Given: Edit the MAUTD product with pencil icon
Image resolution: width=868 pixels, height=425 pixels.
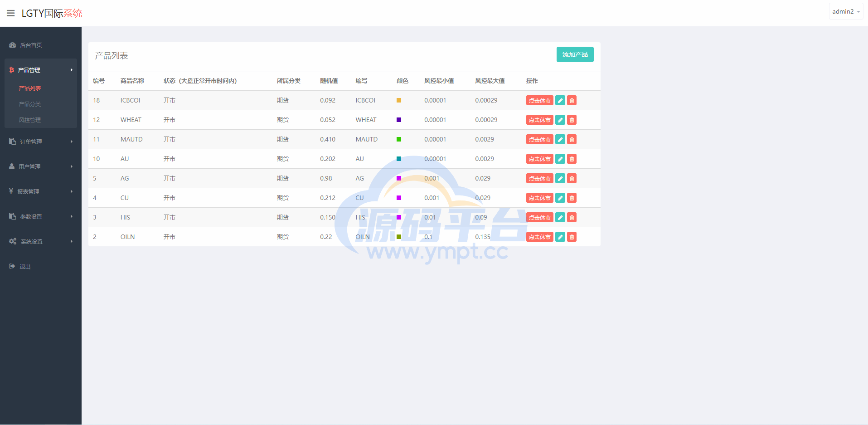Looking at the screenshot, I should pyautogui.click(x=560, y=139).
